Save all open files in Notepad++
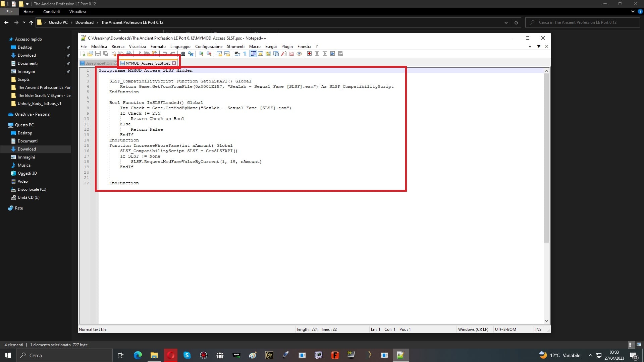644x362 pixels. click(106, 54)
